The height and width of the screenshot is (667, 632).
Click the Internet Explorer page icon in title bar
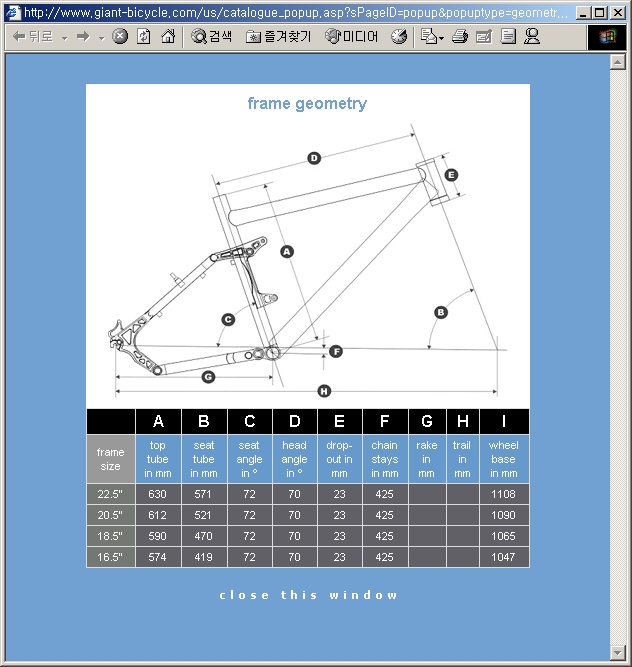click(x=14, y=12)
